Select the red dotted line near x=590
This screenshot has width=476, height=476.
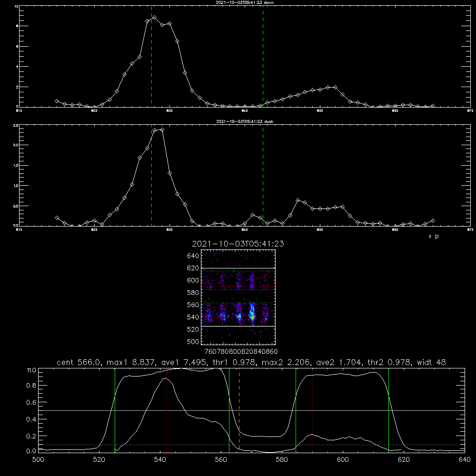[312, 410]
